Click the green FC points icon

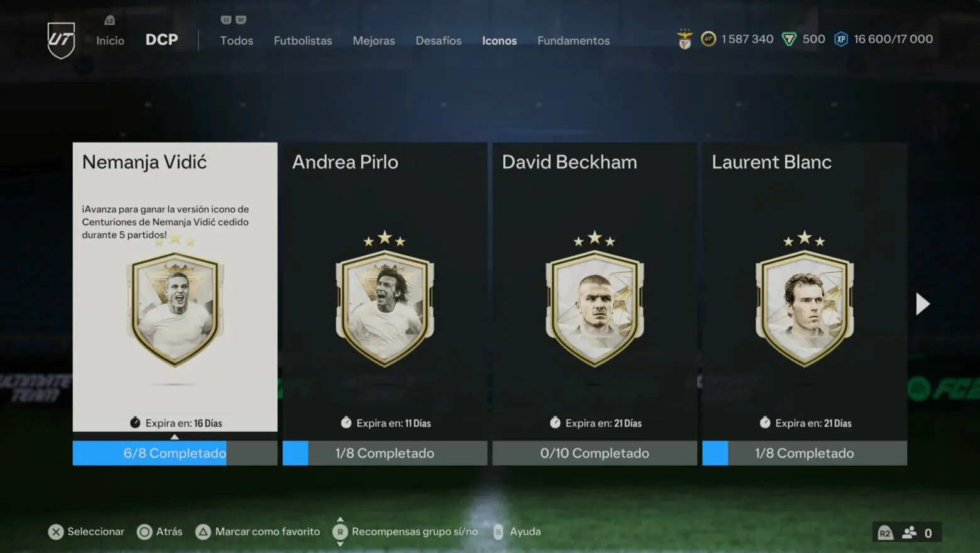coord(789,39)
